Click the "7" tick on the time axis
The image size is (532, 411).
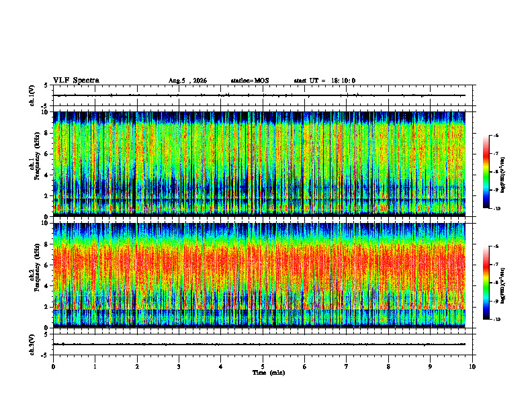347,367
